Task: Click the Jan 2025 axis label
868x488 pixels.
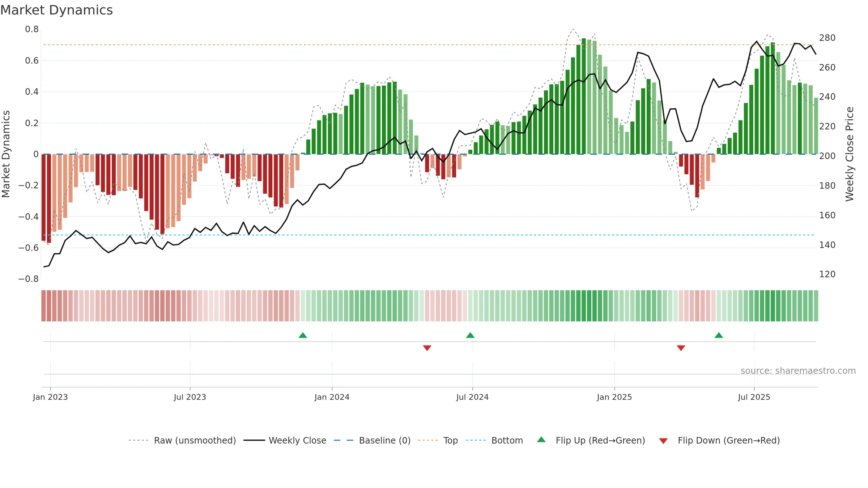Action: (x=614, y=397)
